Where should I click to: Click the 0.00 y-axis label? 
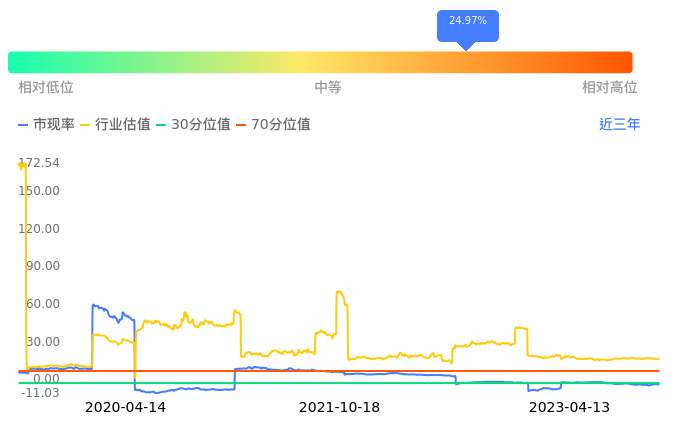[46, 379]
